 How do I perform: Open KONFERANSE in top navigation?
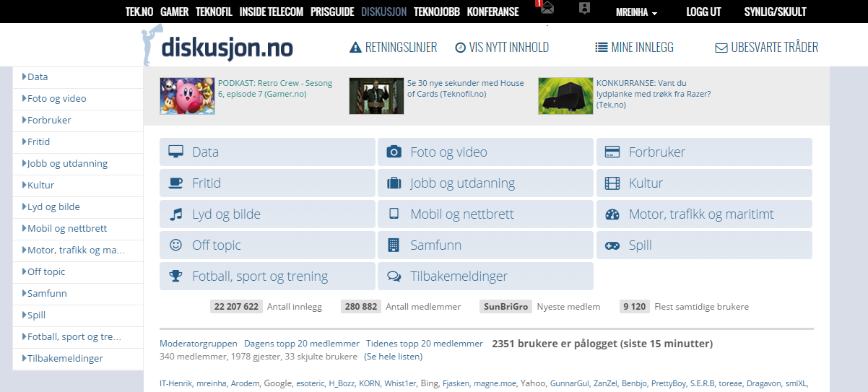pos(492,12)
